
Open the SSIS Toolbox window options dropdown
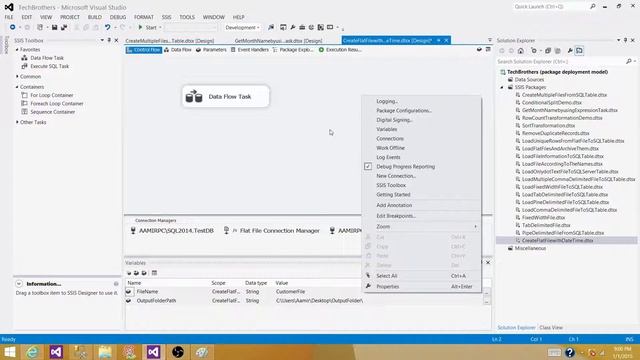point(102,40)
